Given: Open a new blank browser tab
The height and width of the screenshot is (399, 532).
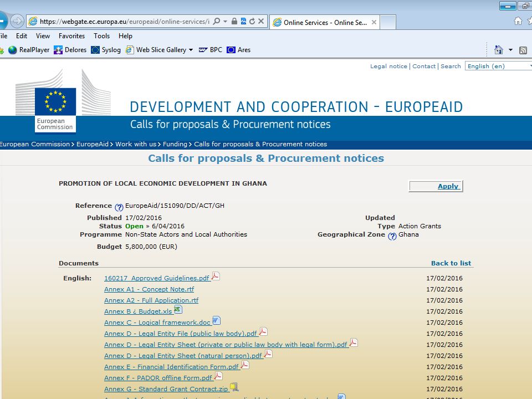Looking at the screenshot, I should click(x=388, y=22).
